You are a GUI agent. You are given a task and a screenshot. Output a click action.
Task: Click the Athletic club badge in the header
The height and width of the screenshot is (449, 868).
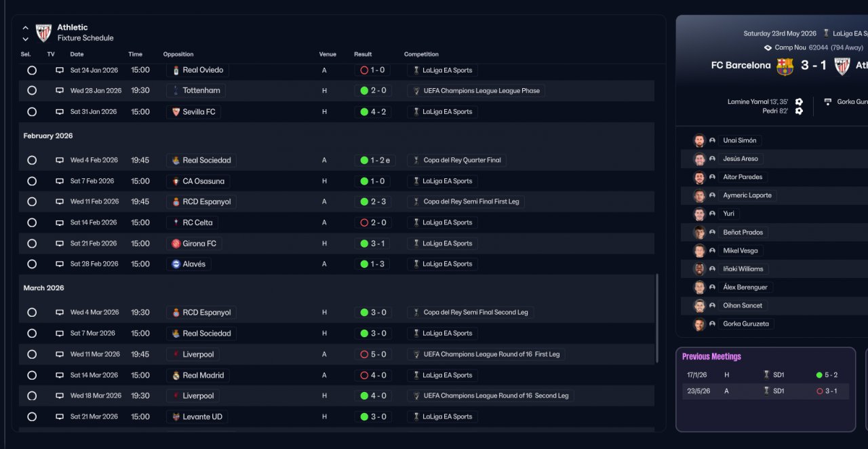43,33
